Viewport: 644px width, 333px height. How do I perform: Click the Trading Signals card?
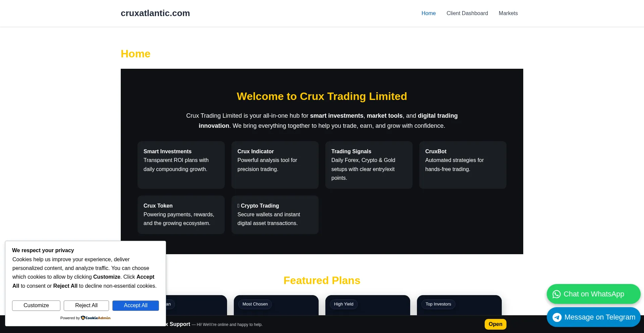[x=369, y=165]
